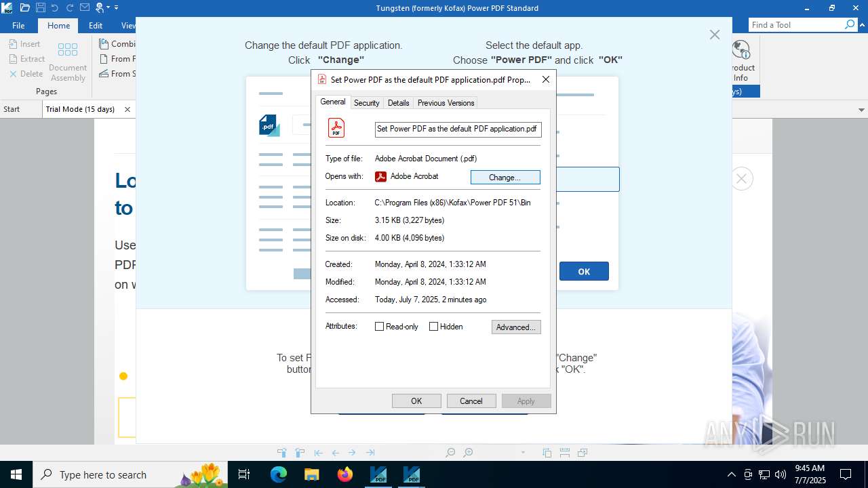Launch Microsoft Edge from taskbar
This screenshot has width=868, height=488.
[x=279, y=474]
